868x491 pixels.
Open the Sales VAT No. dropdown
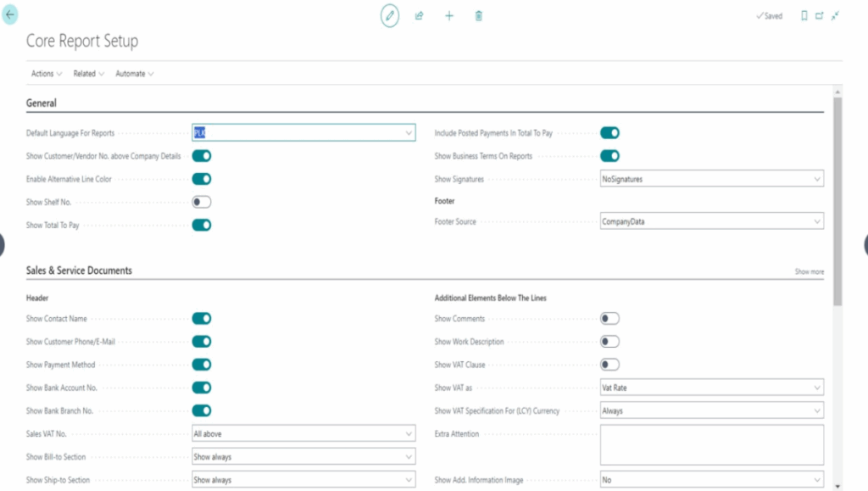[x=303, y=433]
